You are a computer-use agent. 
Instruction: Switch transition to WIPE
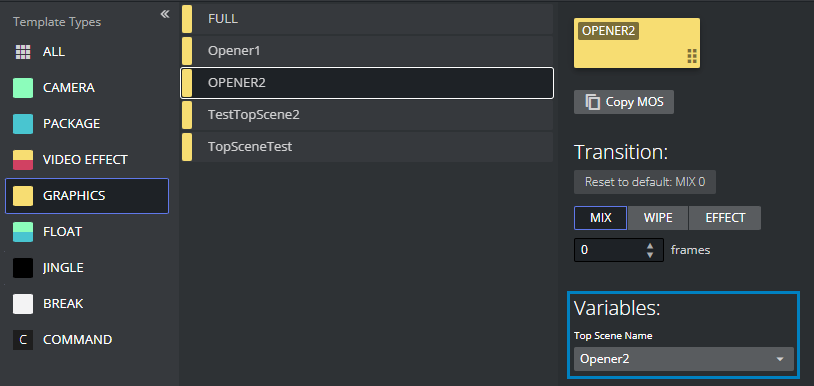[658, 218]
